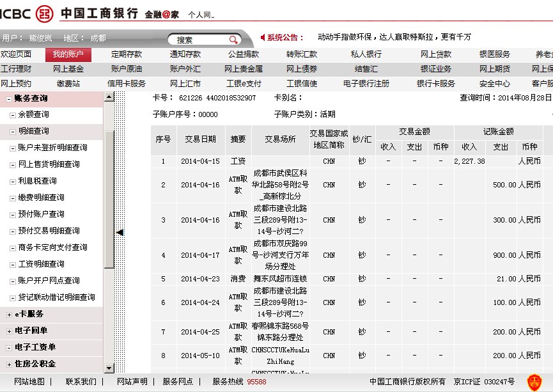Open 工资明细查询 item
Screen dimensions: 553x392
(42, 263)
